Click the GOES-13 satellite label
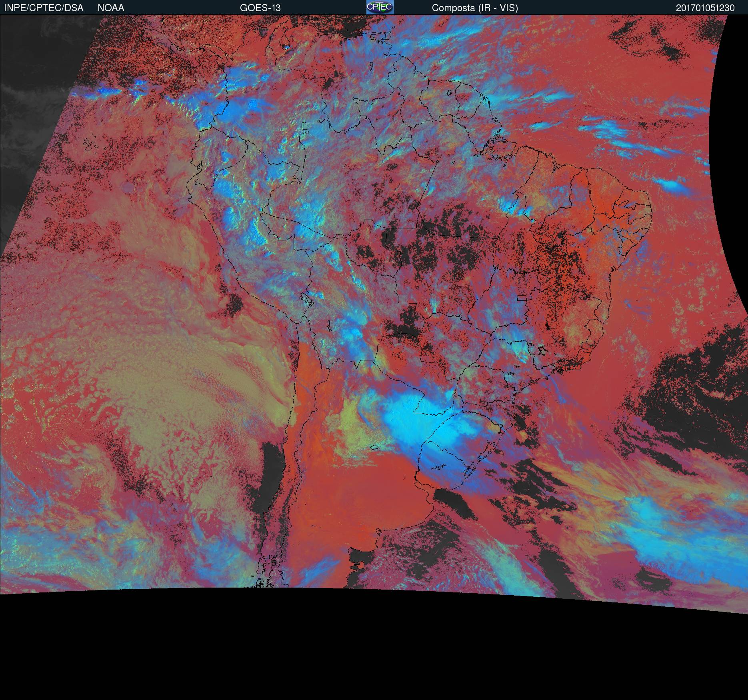 pos(260,8)
